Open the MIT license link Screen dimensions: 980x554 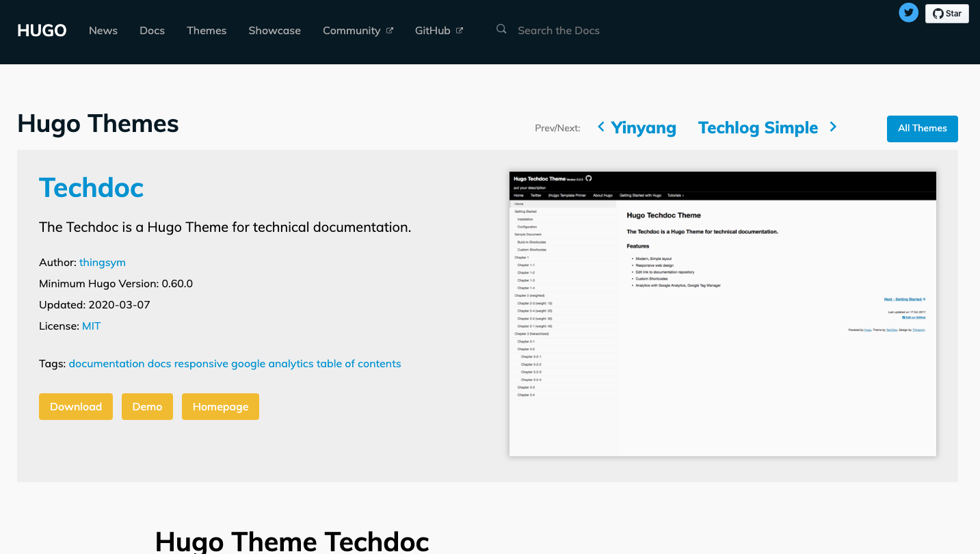(91, 326)
